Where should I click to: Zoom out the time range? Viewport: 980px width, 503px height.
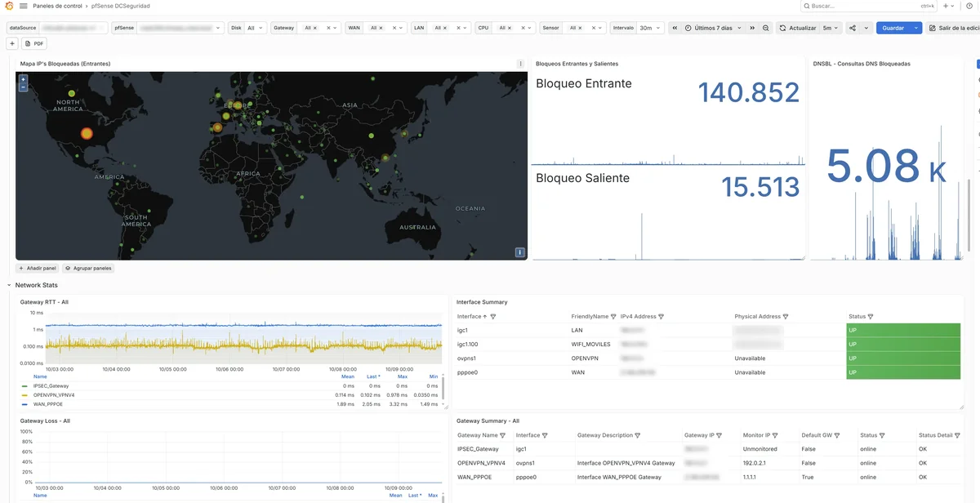click(x=765, y=28)
